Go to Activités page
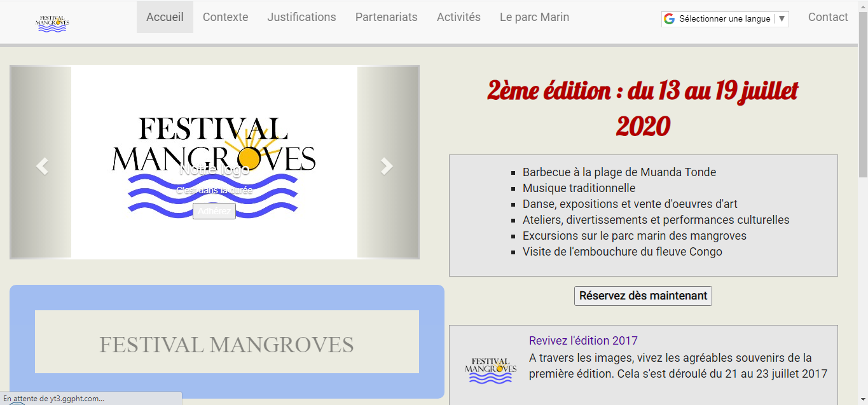This screenshot has width=868, height=405. click(x=458, y=17)
